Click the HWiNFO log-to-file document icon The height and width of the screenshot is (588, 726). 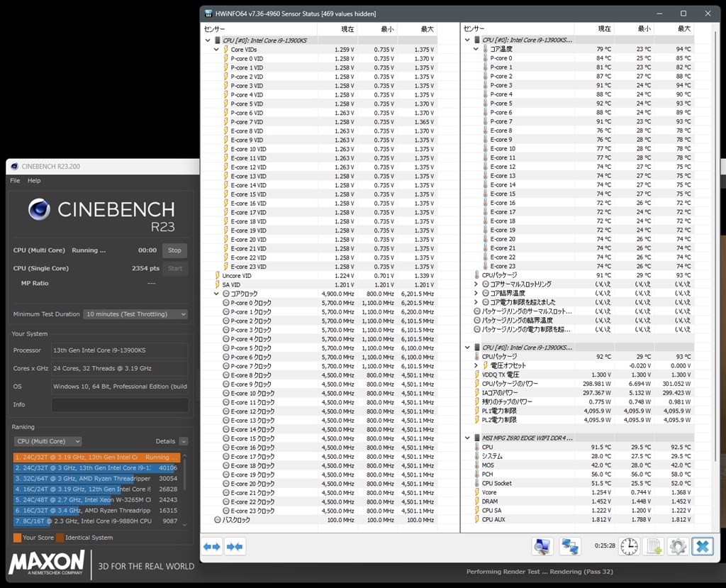tap(654, 547)
